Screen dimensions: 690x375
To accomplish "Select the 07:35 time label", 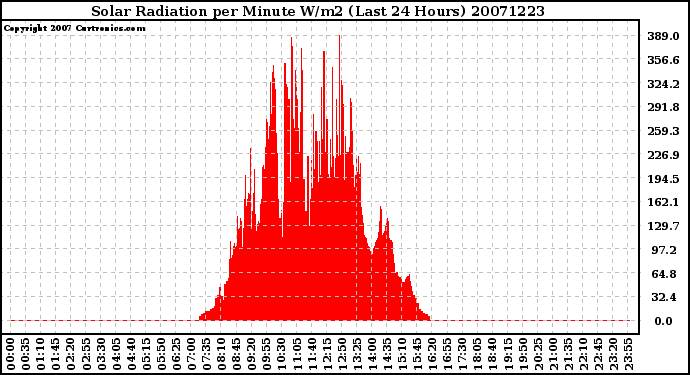I will tap(206, 354).
